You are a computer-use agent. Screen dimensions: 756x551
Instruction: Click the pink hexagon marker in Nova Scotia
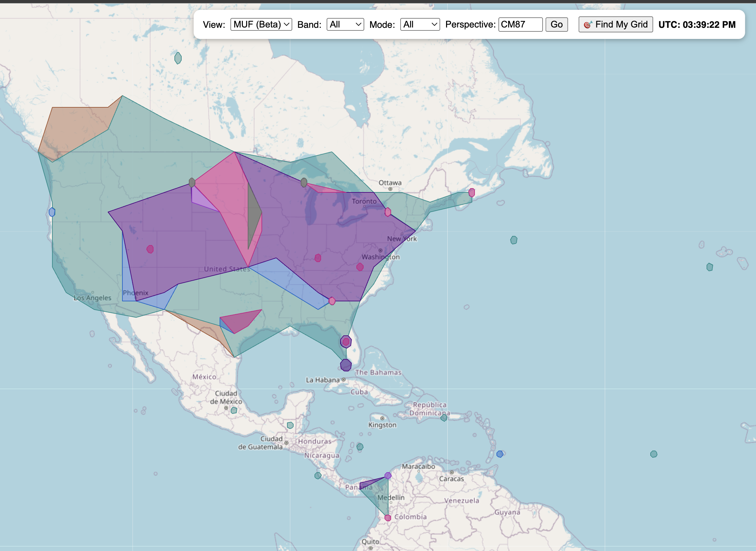[471, 192]
